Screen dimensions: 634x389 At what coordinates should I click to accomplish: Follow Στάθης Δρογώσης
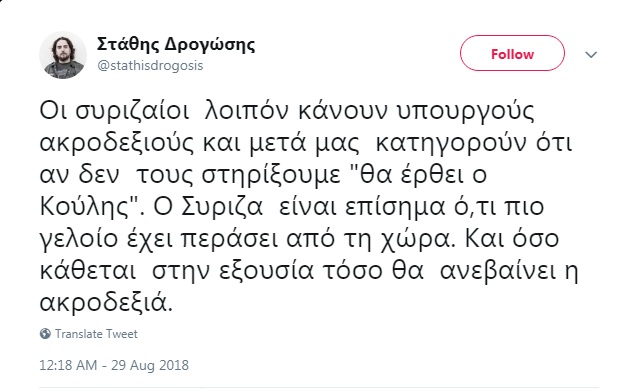[x=512, y=53]
